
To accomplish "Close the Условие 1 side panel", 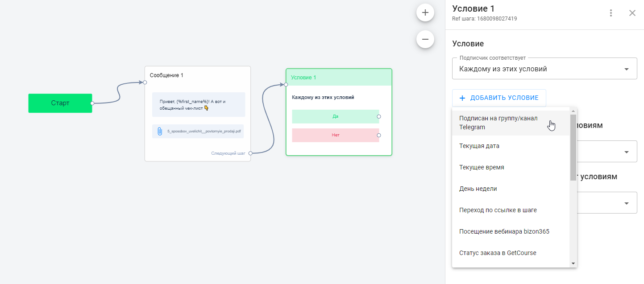I will tap(632, 13).
